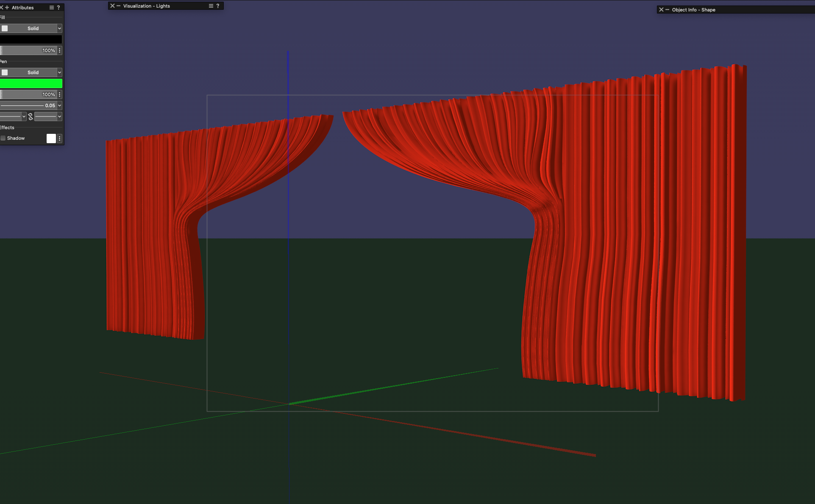Open the fill opacity options dots
This screenshot has height=504, width=815.
[60, 50]
